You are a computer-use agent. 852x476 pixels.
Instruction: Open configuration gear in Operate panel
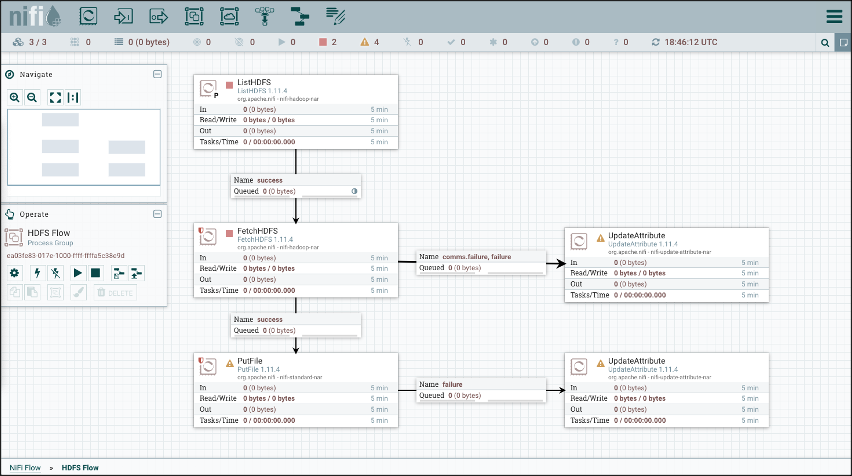click(x=15, y=273)
